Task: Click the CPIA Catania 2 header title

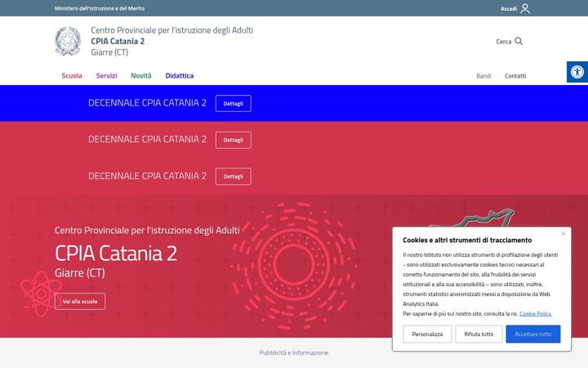Action: pos(118,41)
